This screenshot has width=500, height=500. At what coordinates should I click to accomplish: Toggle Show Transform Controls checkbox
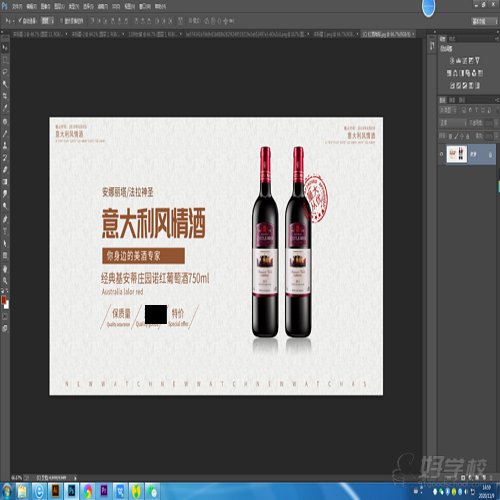(x=62, y=21)
